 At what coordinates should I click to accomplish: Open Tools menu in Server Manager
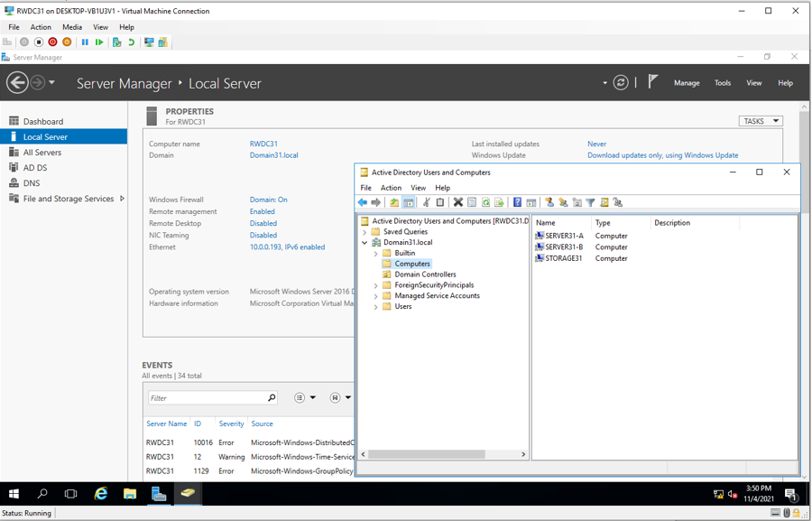click(723, 82)
